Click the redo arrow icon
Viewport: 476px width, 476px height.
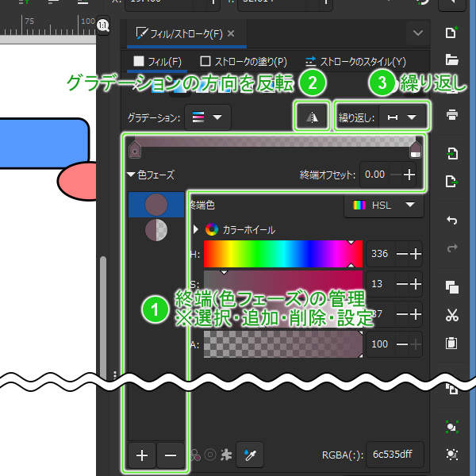tap(451, 248)
